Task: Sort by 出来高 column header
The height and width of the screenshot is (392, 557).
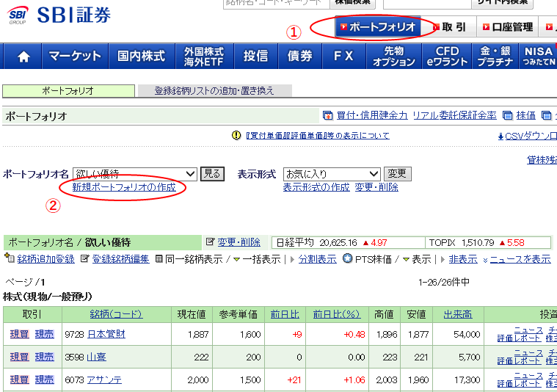Action: coord(458,314)
